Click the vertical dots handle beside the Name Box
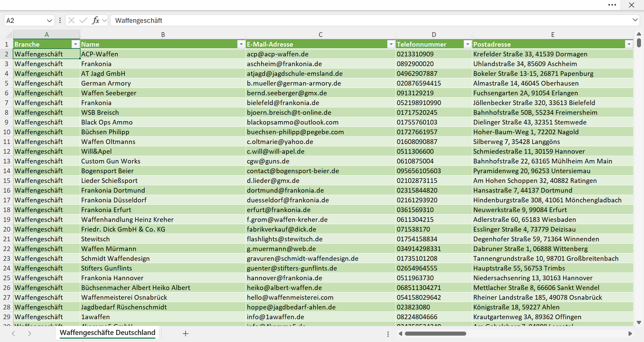This screenshot has height=342, width=644. [x=60, y=21]
